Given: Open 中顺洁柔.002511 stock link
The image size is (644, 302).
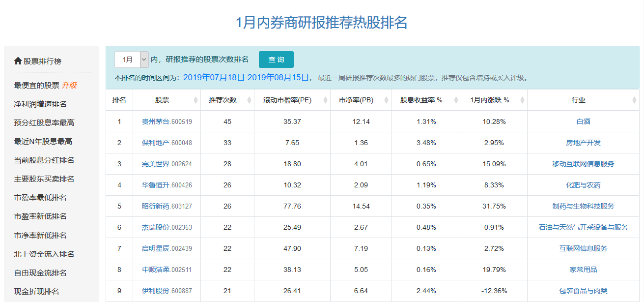Looking at the screenshot, I should [167, 270].
